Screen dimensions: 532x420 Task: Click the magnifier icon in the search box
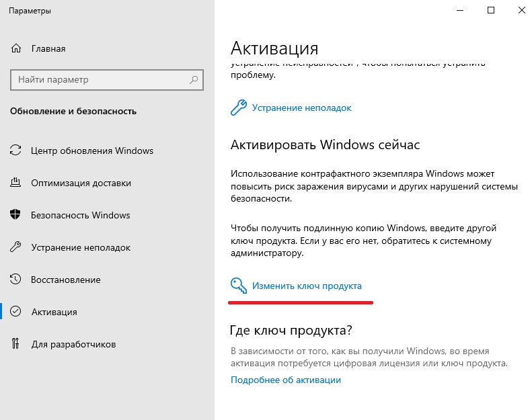[x=194, y=80]
